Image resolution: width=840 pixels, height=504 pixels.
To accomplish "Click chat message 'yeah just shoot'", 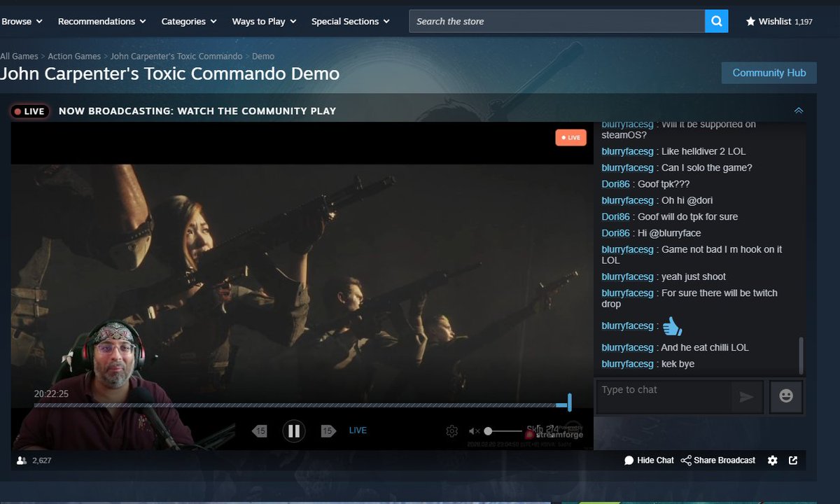I will click(x=693, y=277).
